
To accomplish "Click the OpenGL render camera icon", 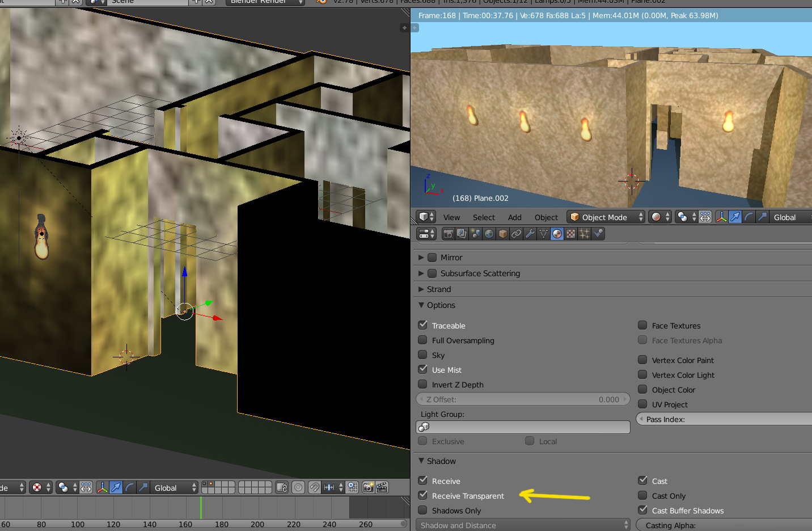I will pos(368,487).
